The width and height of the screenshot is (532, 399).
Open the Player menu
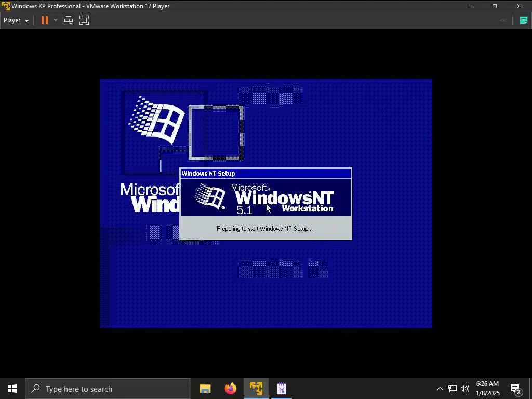pyautogui.click(x=16, y=20)
